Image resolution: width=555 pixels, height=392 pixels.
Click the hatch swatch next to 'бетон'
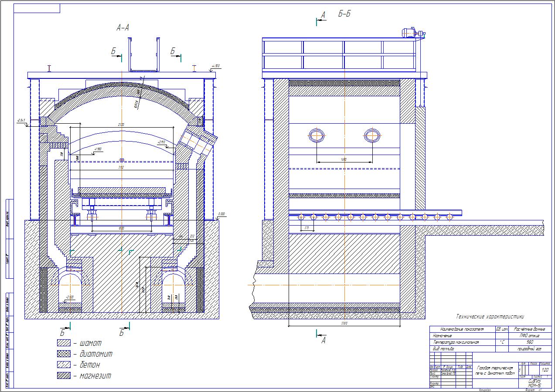pos(64,365)
